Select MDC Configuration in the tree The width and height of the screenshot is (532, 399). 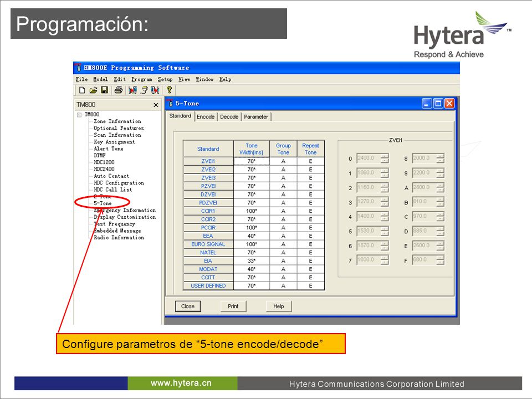pos(119,183)
